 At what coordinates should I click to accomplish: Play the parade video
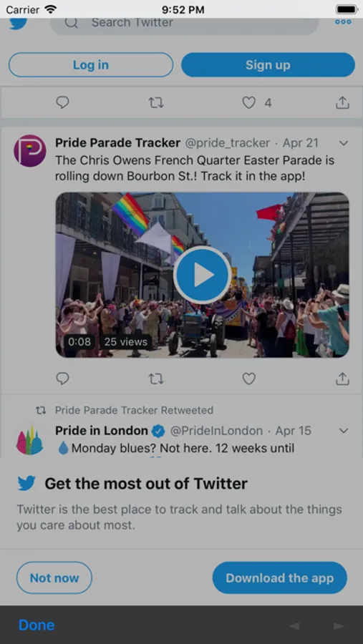(202, 275)
